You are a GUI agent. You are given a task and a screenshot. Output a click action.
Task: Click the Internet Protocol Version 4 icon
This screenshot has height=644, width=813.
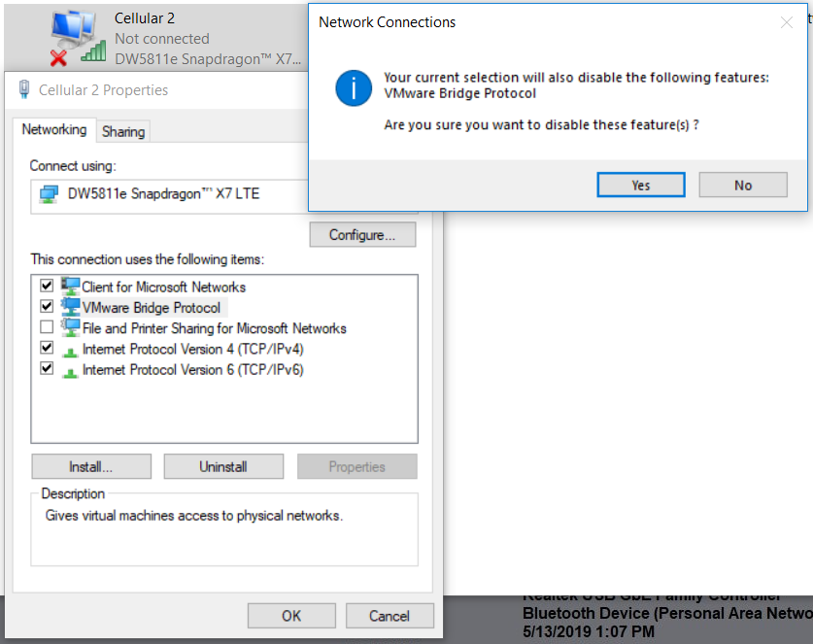[68, 348]
